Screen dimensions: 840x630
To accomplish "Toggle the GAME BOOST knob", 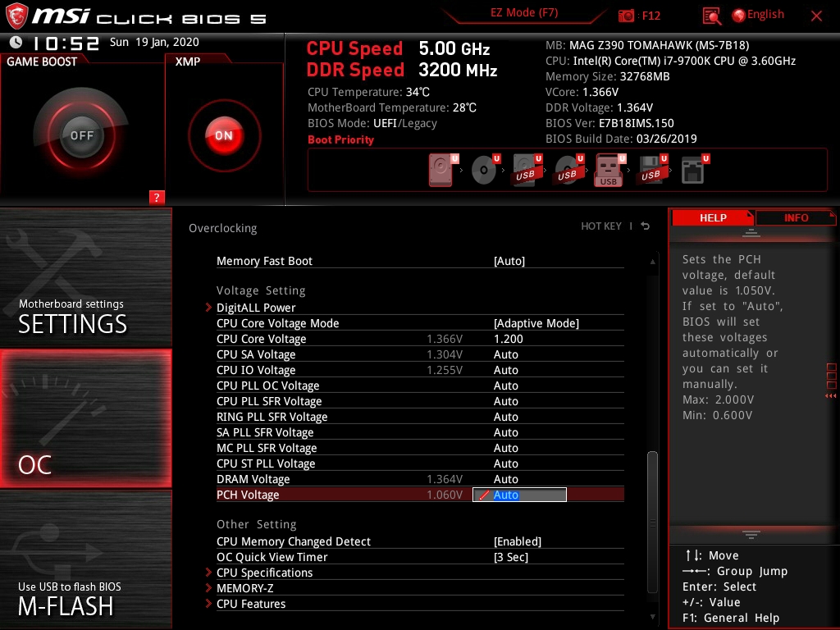I will coord(81,135).
